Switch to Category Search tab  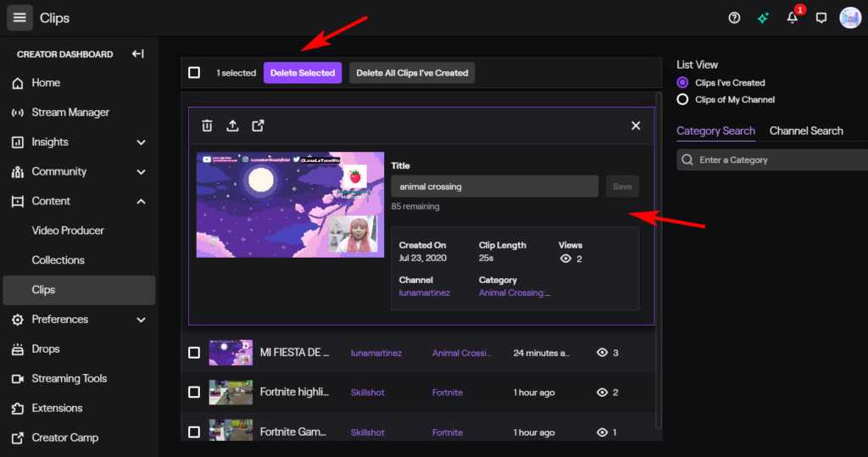coord(715,131)
